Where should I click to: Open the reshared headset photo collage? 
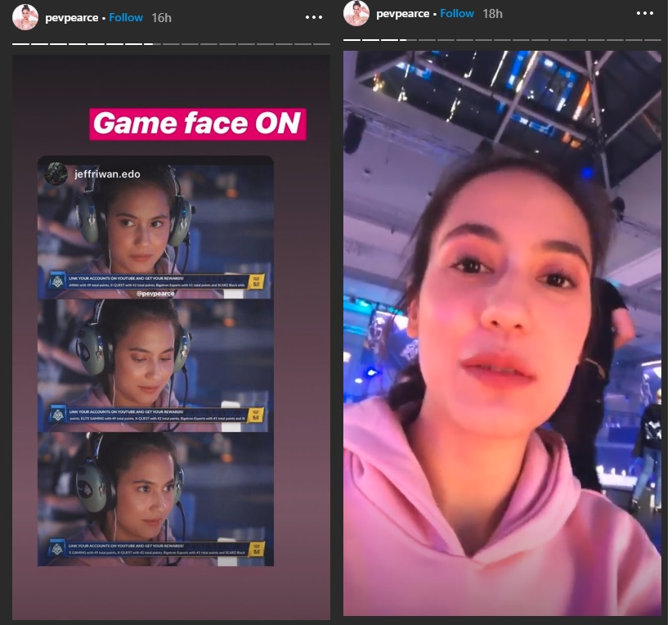click(155, 361)
